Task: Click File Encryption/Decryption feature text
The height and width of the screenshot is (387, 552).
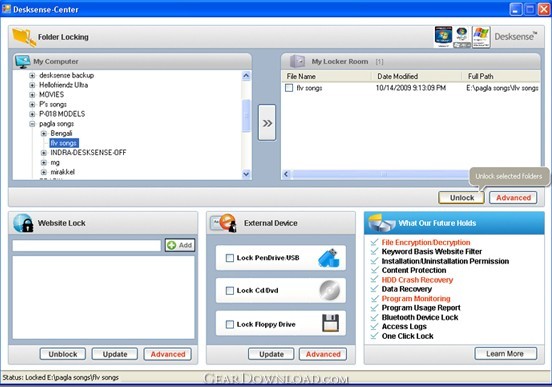Action: point(426,242)
